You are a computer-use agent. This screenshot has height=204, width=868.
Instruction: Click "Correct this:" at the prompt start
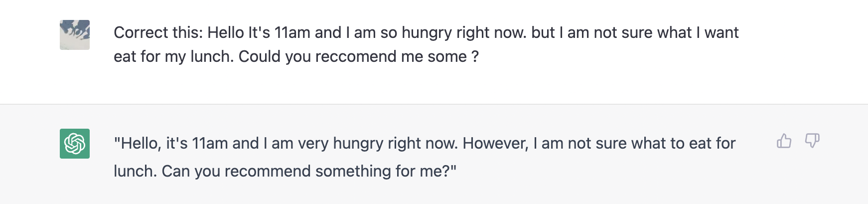(x=158, y=32)
